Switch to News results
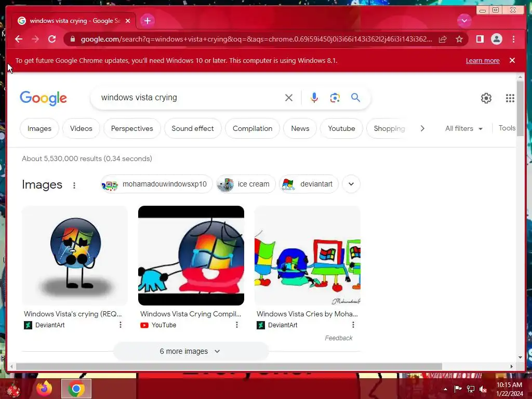This screenshot has height=399, width=532. pyautogui.click(x=300, y=129)
